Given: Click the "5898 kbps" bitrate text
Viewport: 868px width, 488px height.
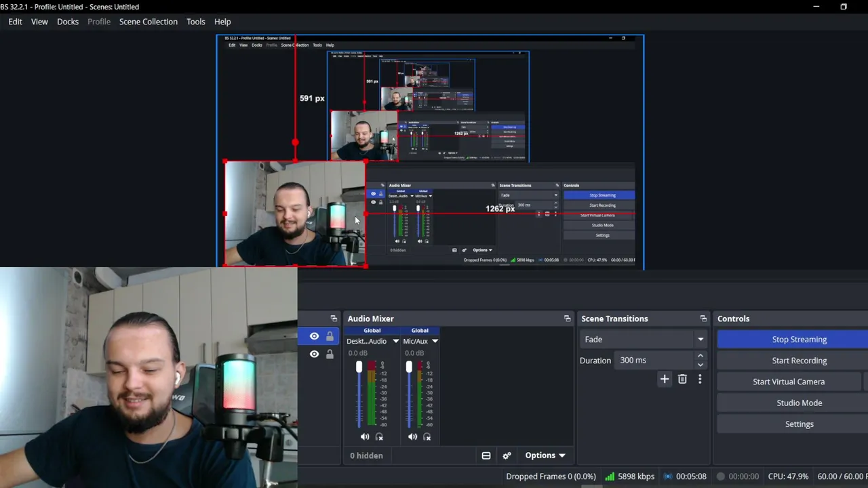Looking at the screenshot, I should pyautogui.click(x=636, y=476).
